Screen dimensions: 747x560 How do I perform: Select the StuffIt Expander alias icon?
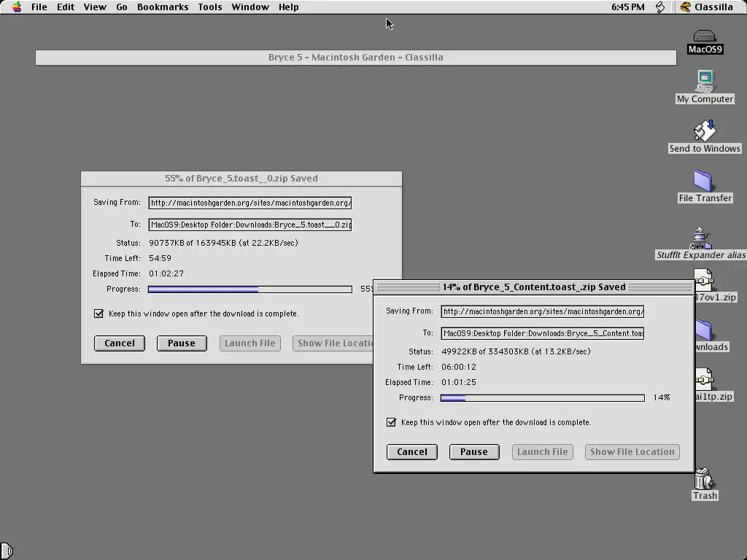(x=701, y=238)
